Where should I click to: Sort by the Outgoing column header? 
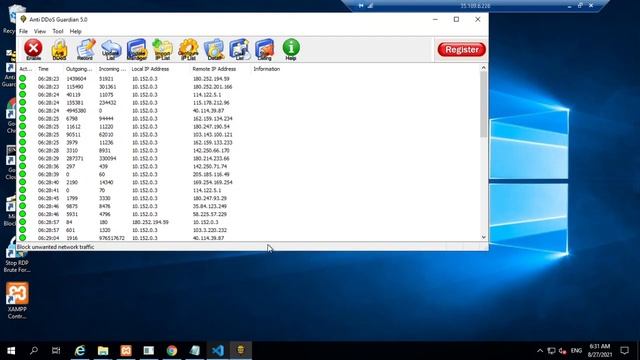coord(80,69)
